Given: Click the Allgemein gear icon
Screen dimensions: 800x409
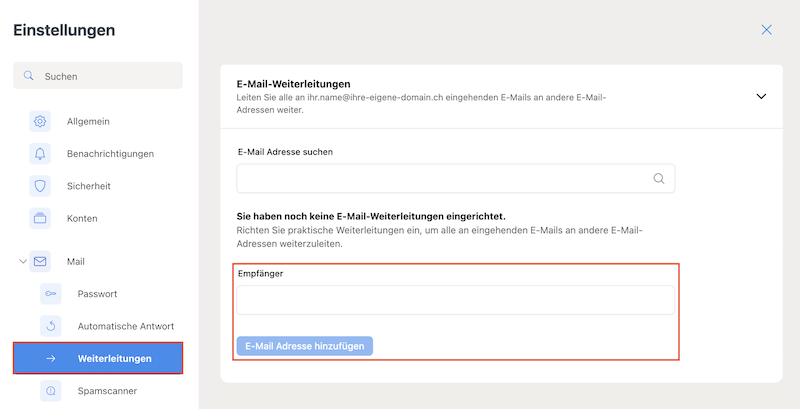Looking at the screenshot, I should click(x=40, y=121).
